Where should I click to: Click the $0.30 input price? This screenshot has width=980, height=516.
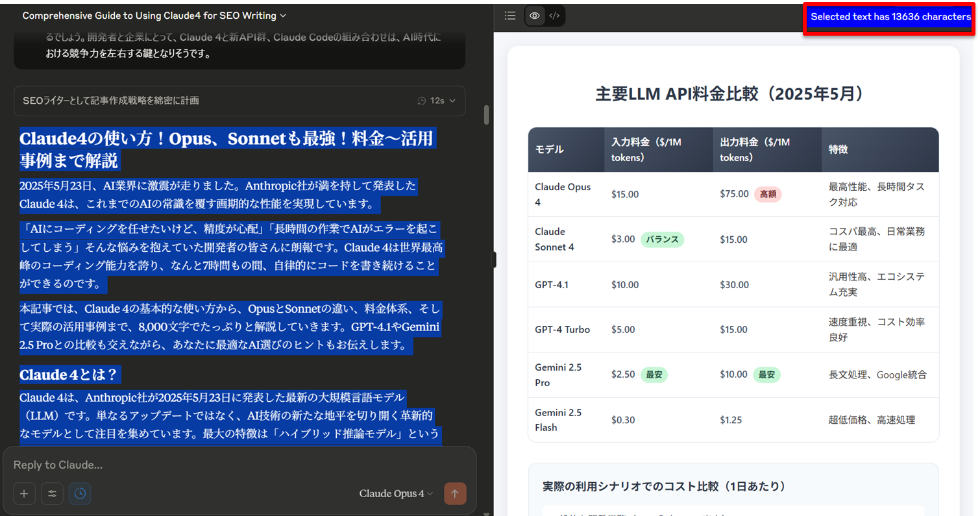point(623,420)
